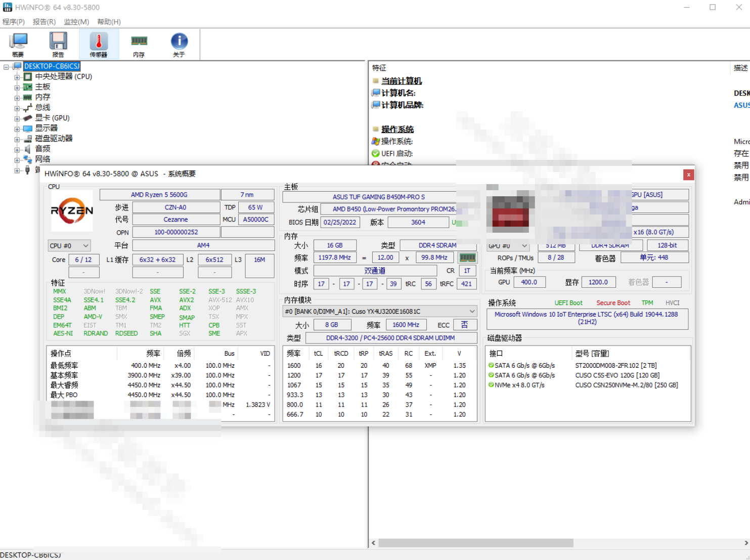Image resolution: width=750 pixels, height=560 pixels.
Task: Click the ASUS brand link in description column
Action: 742,105
